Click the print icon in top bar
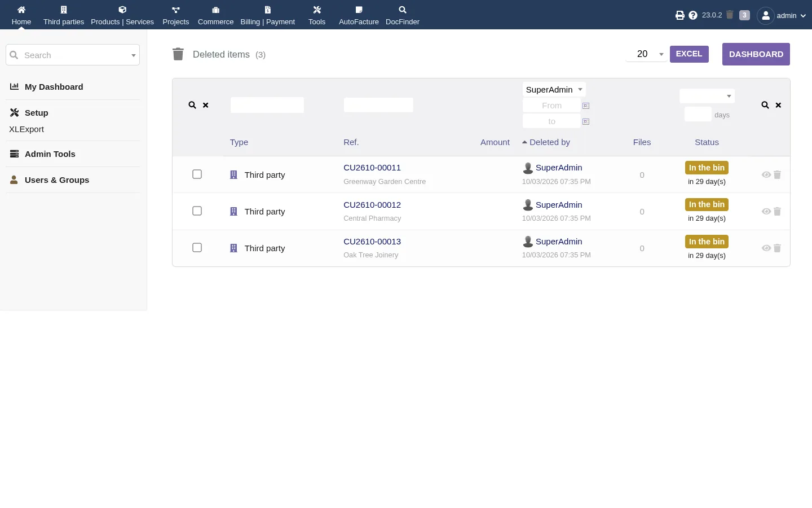This screenshot has width=812, height=508. pyautogui.click(x=680, y=15)
